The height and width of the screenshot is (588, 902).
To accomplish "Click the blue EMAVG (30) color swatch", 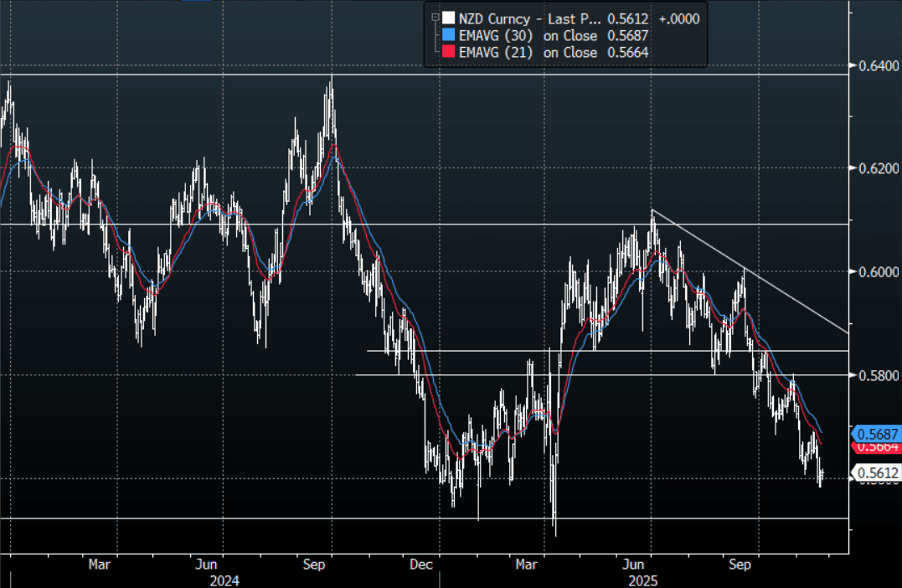I will click(449, 35).
